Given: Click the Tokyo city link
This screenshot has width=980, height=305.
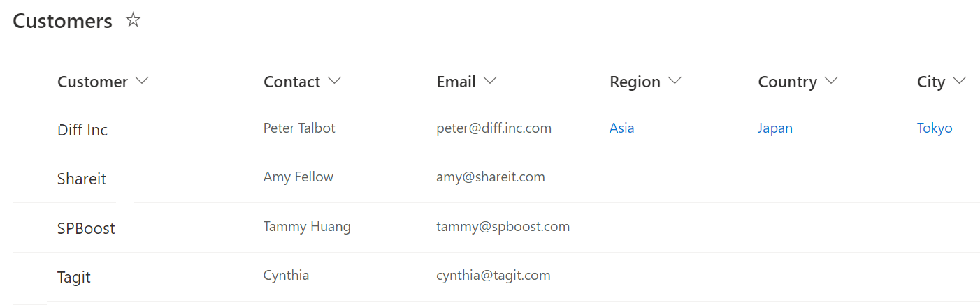Looking at the screenshot, I should (x=934, y=128).
